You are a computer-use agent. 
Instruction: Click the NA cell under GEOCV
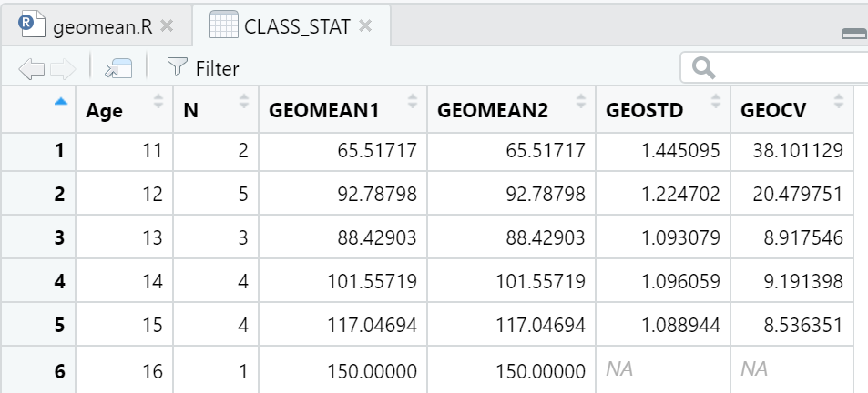click(x=791, y=369)
